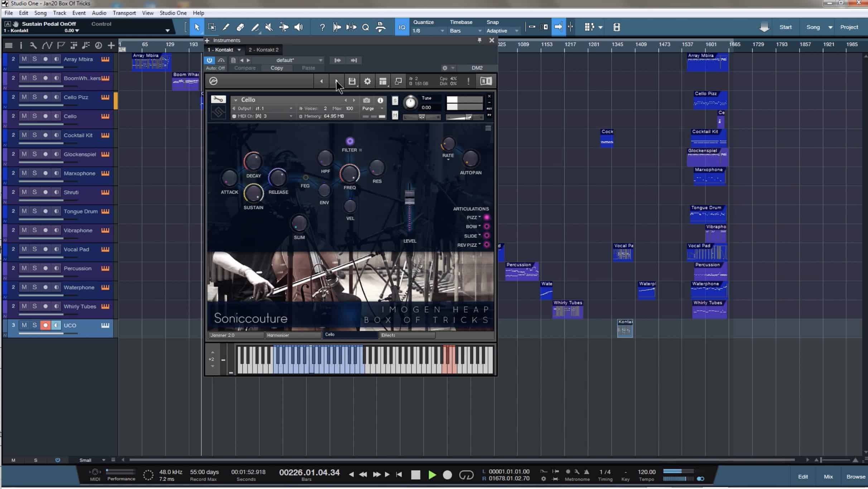Click the add track plus icon
868x489 pixels.
point(111,45)
